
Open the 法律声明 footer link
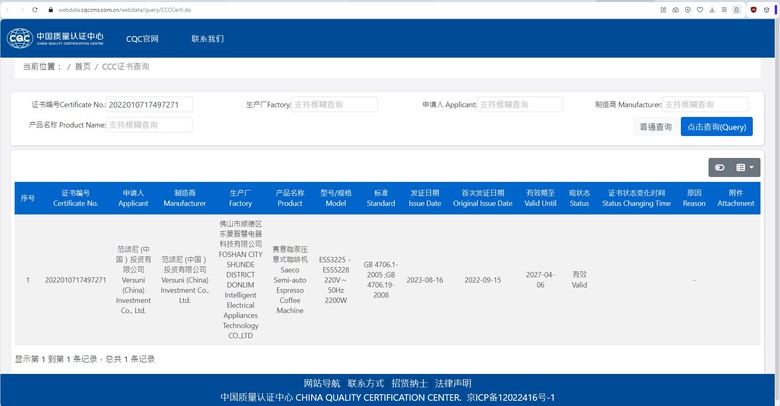453,384
